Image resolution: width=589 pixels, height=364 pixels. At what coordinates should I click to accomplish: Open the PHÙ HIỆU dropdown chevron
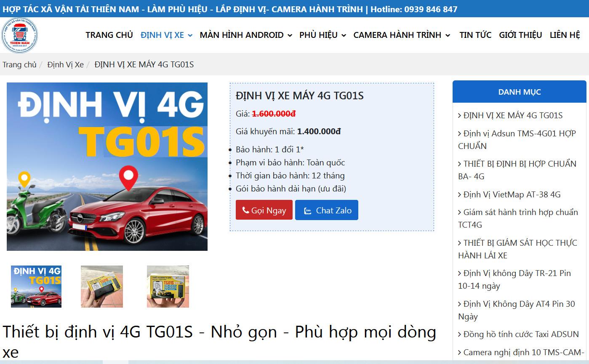(x=344, y=36)
